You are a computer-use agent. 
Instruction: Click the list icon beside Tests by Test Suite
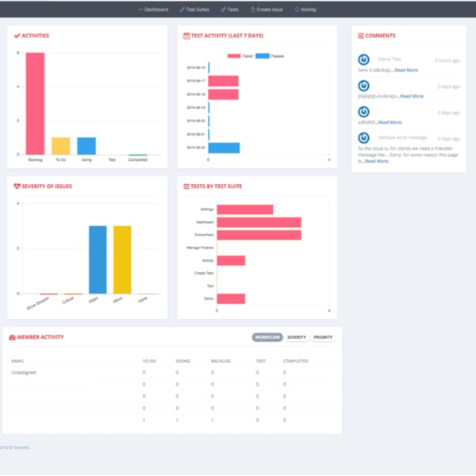tap(186, 186)
